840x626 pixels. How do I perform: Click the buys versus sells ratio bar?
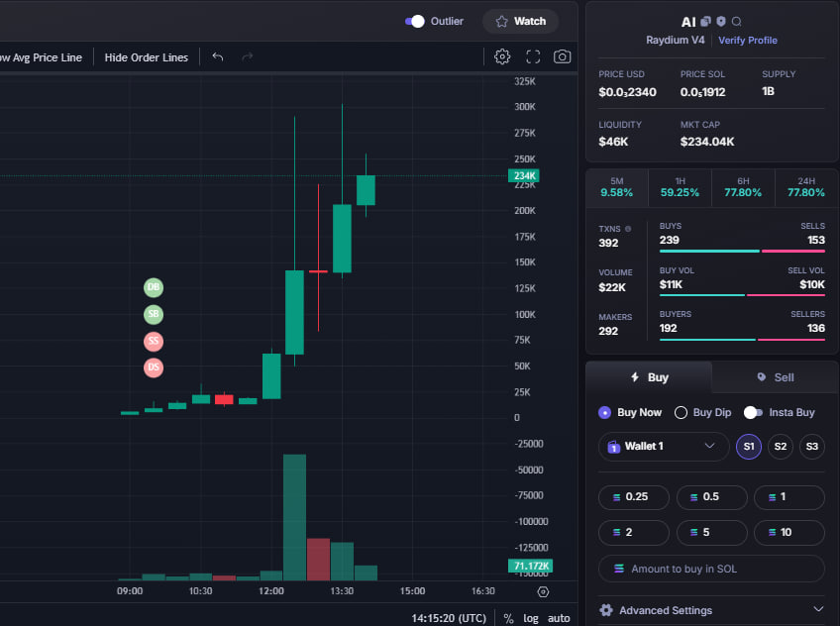pos(742,251)
